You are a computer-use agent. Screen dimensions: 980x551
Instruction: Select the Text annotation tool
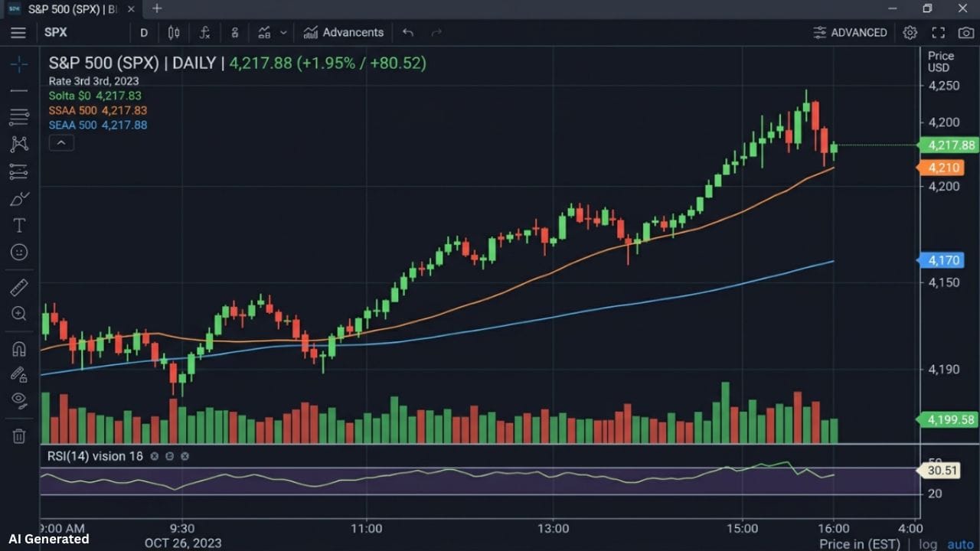[19, 225]
